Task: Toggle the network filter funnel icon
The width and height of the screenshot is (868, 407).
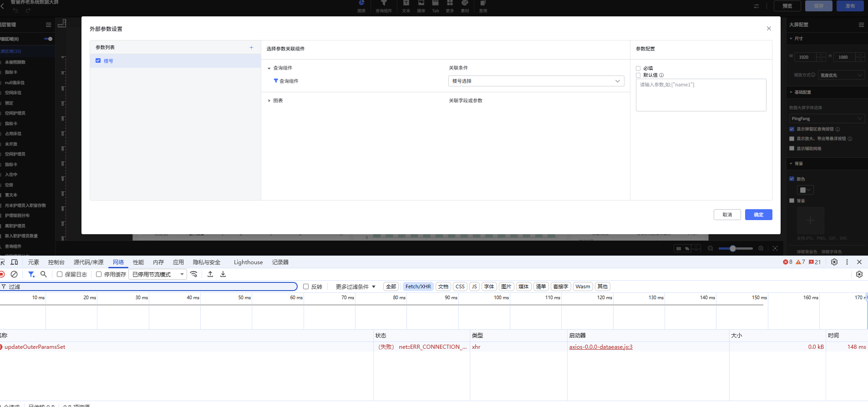Action: (31, 274)
